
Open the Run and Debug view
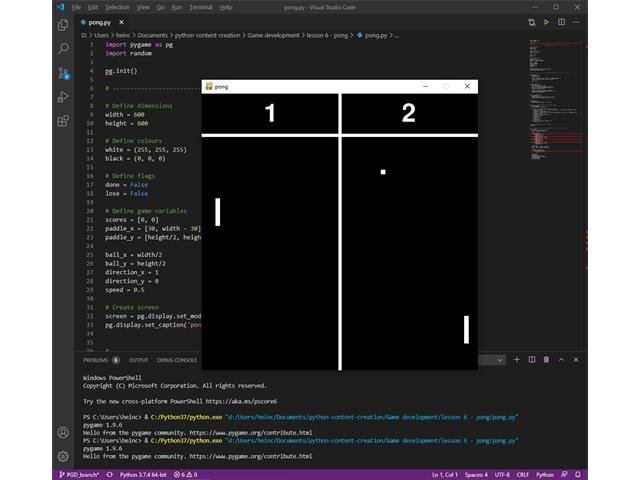(63, 97)
